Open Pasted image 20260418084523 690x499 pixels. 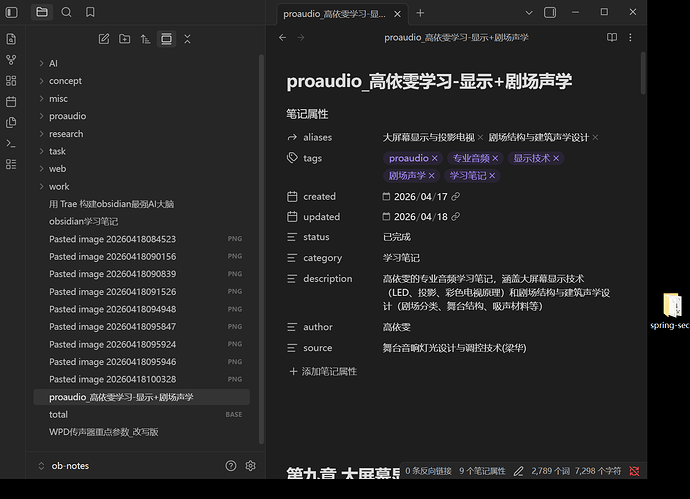(142, 239)
